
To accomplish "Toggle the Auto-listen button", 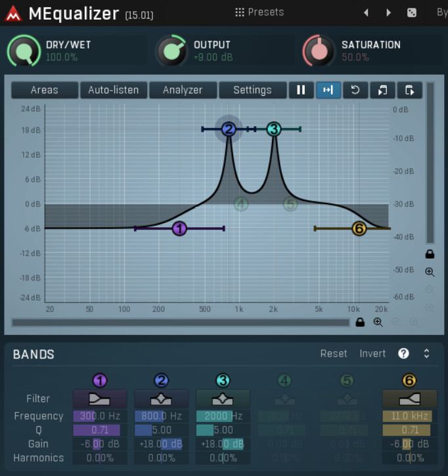I will tap(114, 90).
